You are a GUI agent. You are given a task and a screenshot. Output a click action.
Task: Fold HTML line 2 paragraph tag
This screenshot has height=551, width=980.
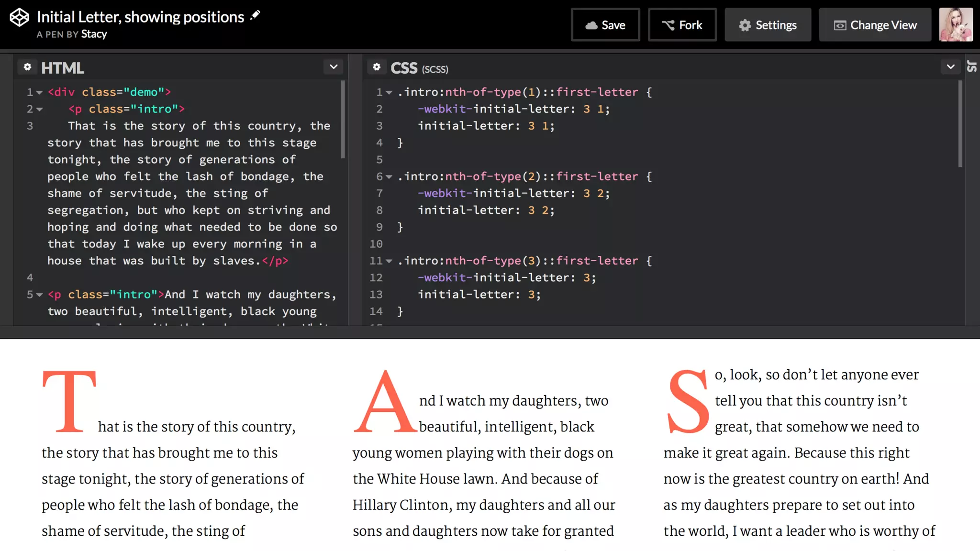40,110
